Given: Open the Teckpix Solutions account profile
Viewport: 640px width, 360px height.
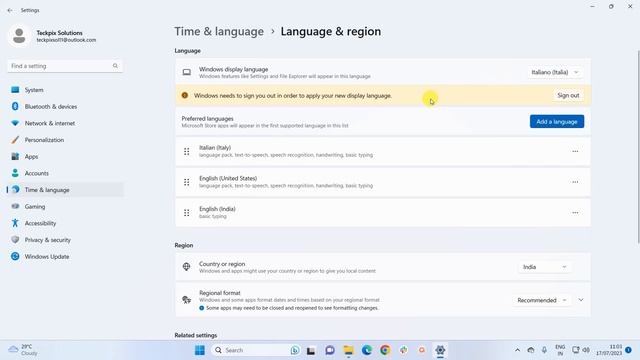Looking at the screenshot, I should 52,36.
